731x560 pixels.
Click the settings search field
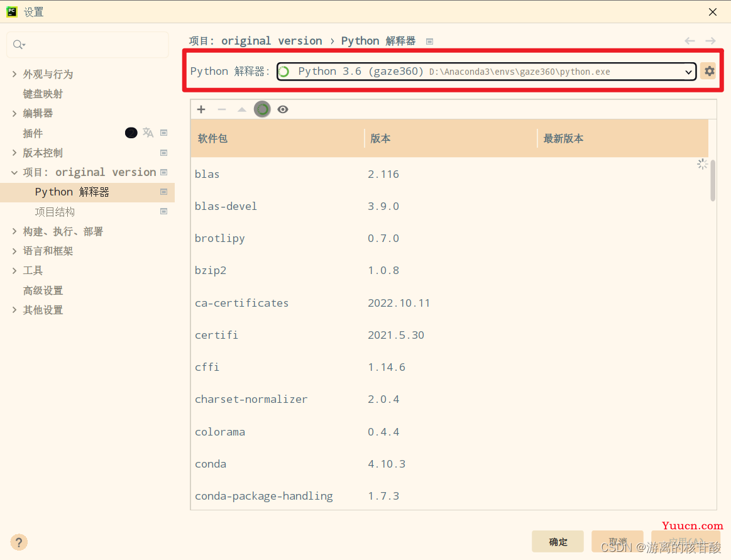87,45
